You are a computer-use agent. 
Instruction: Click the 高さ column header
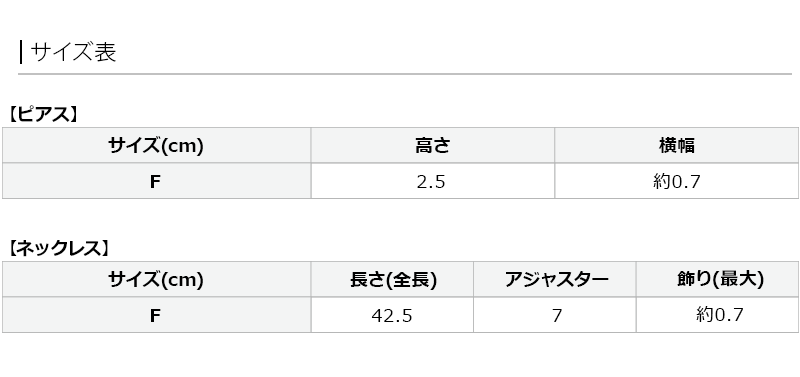(433, 145)
